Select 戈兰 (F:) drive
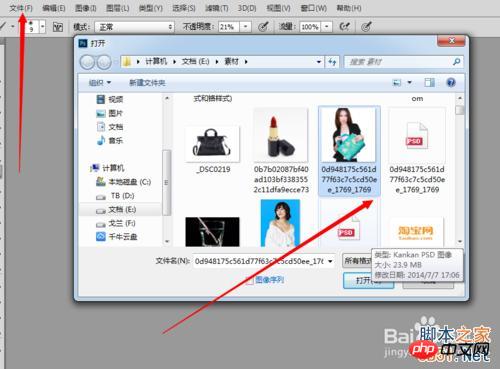Image resolution: width=500 pixels, height=369 pixels. 116,223
